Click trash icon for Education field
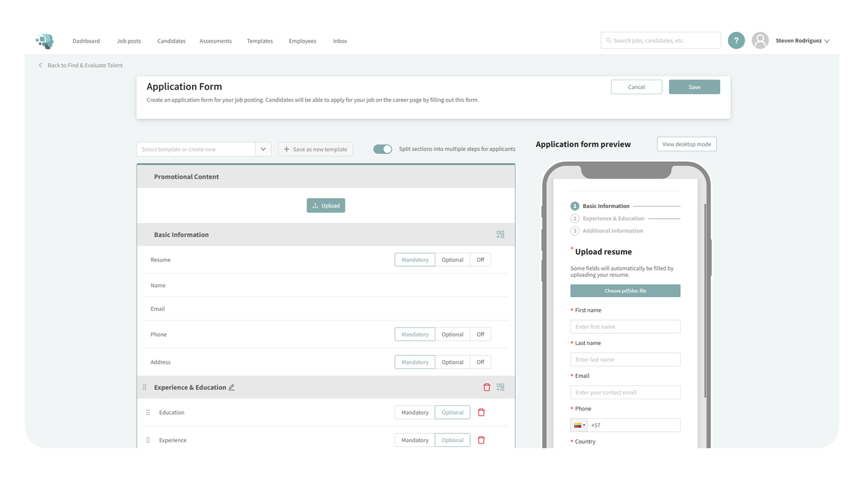 (481, 413)
